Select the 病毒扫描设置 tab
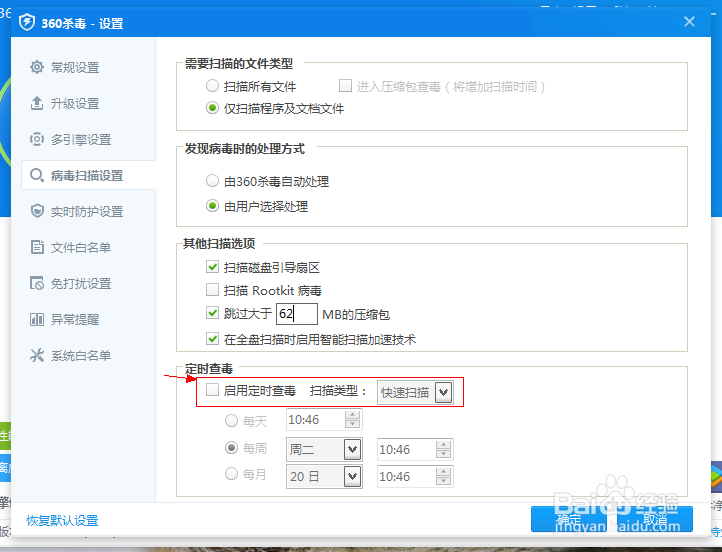The image size is (722, 552). (x=87, y=175)
